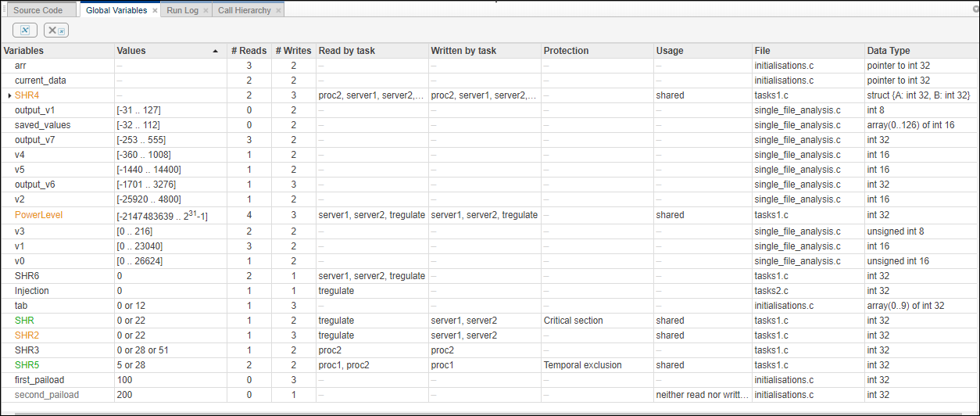The height and width of the screenshot is (416, 980).
Task: Click the sort arrow in Values header
Action: pyautogui.click(x=216, y=51)
